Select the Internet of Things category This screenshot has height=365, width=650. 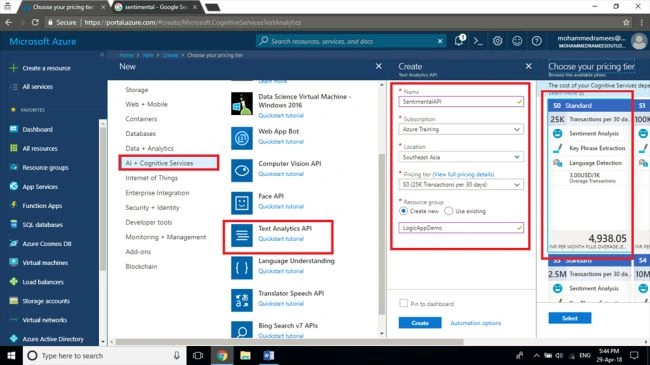tap(151, 178)
